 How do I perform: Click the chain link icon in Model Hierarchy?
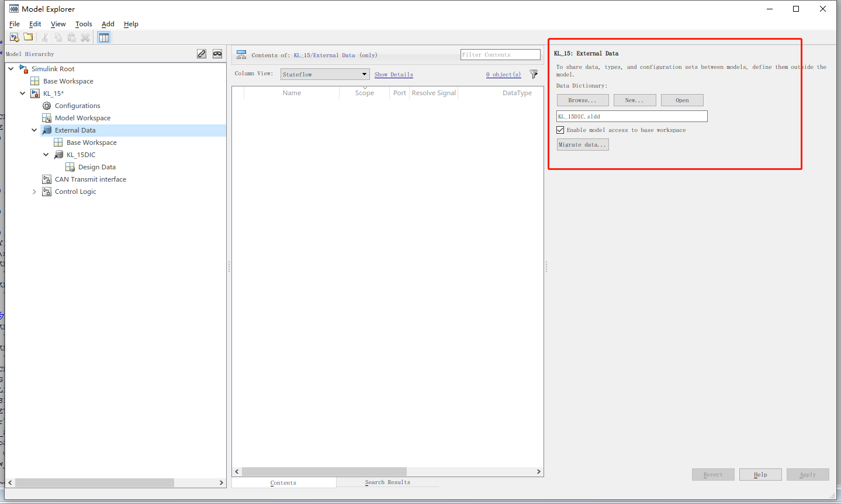tap(202, 54)
